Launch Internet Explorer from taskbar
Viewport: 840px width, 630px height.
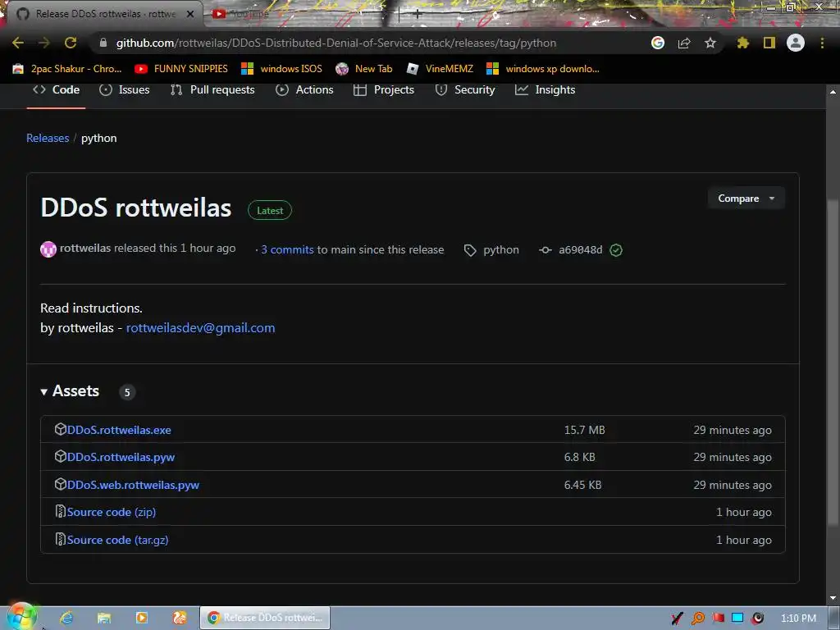(66, 618)
